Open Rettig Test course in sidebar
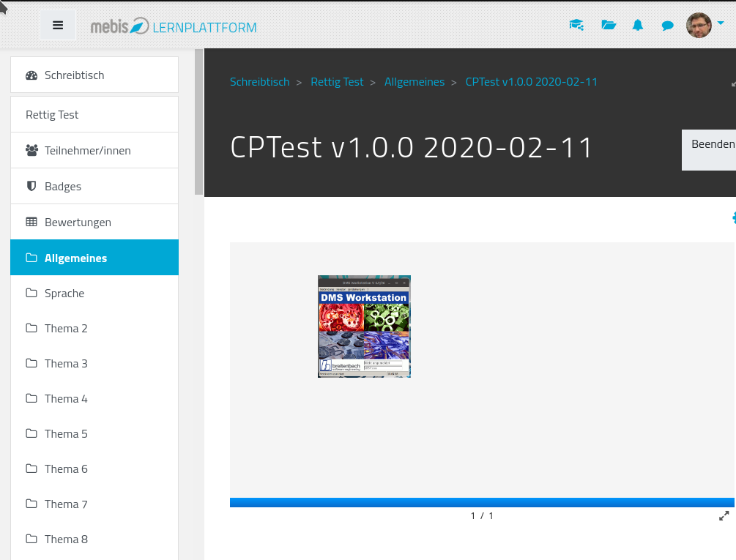This screenshot has height=560, width=736. tap(94, 114)
